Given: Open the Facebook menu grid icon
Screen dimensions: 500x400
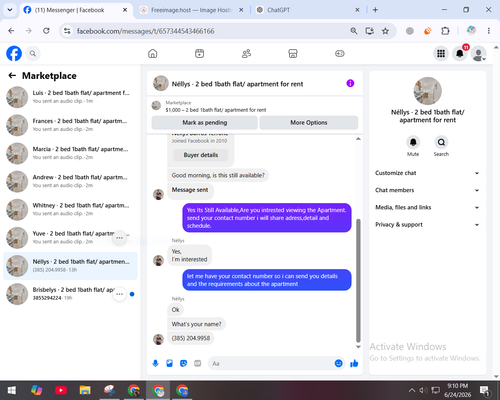Looking at the screenshot, I should point(441,53).
